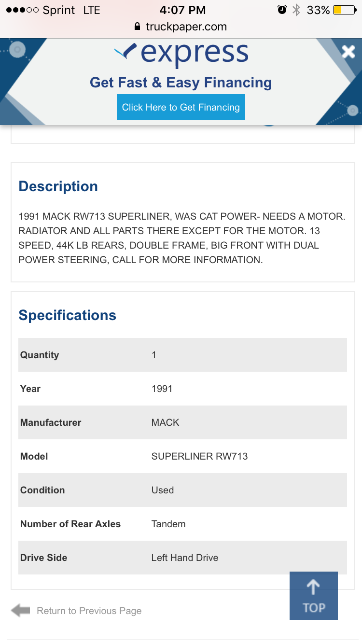Tap Get Fast & Easy Financing text

(x=181, y=83)
